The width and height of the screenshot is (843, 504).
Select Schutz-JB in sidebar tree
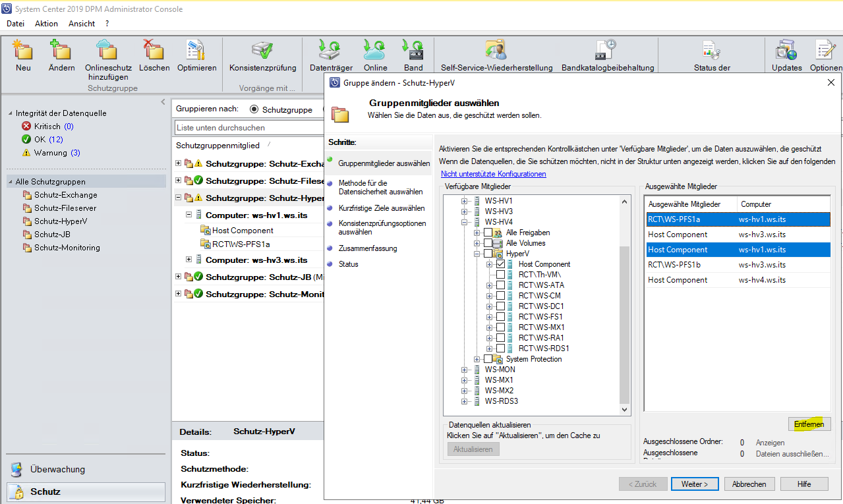(52, 235)
